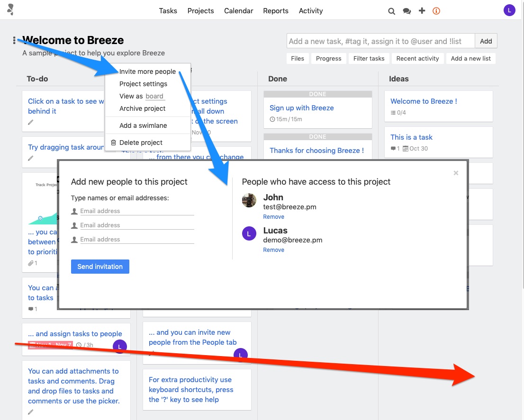Open the Reports tab
The image size is (524, 420).
point(276,11)
